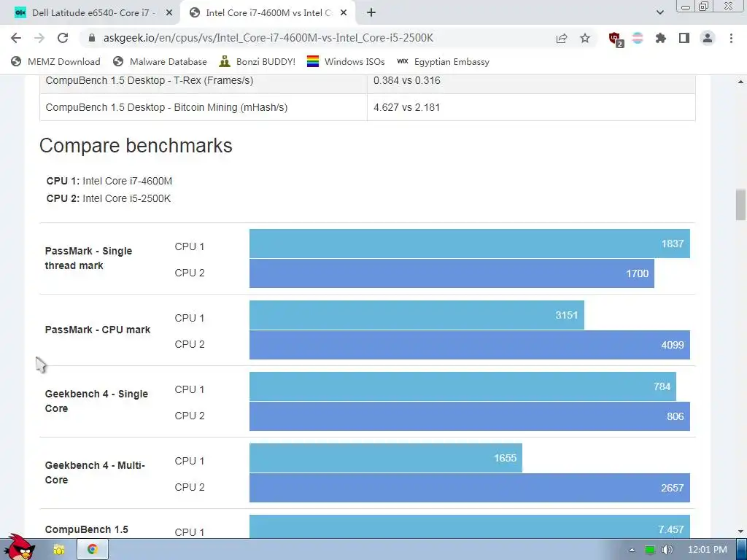Image resolution: width=747 pixels, height=560 pixels.
Task: Open a new browser tab
Action: click(371, 13)
